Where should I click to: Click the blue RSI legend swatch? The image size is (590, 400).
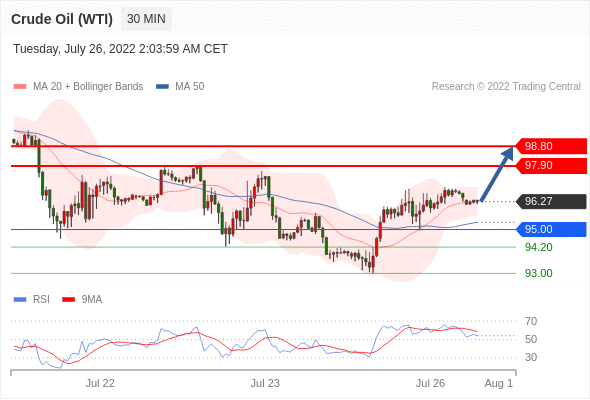coord(20,300)
